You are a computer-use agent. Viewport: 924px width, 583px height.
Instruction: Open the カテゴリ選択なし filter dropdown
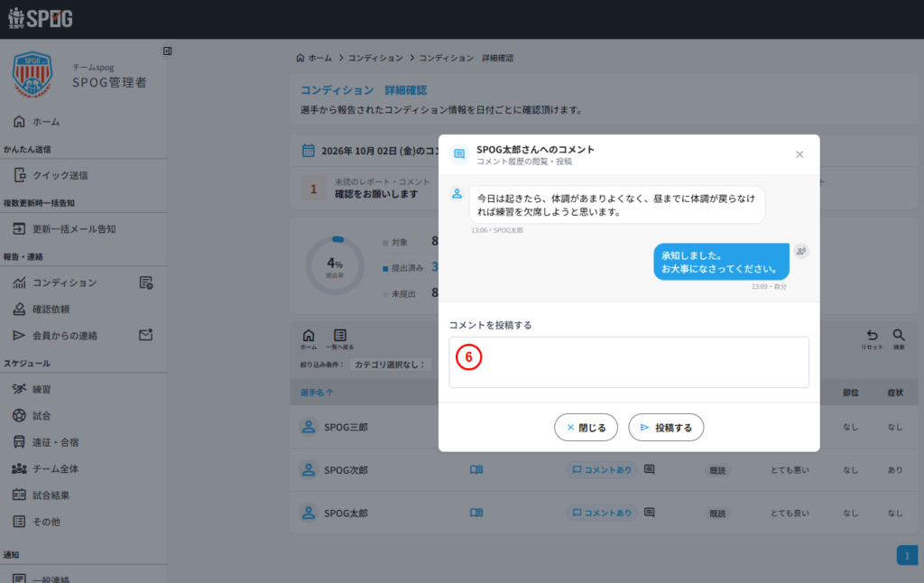(x=390, y=365)
